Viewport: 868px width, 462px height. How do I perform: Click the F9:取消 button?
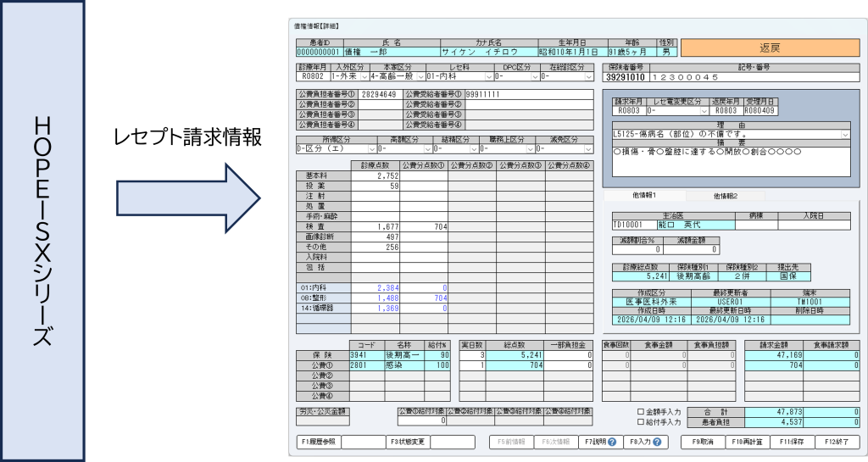[703, 443]
